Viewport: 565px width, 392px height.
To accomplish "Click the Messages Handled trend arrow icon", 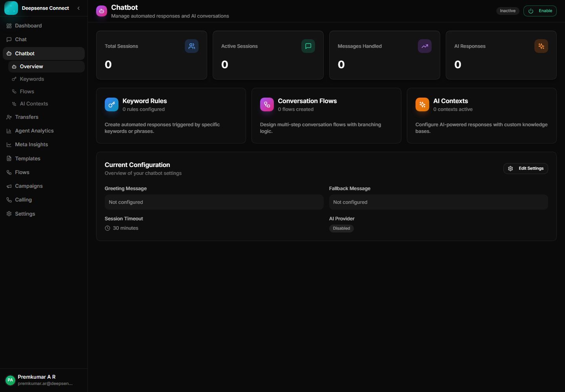I will [x=425, y=46].
